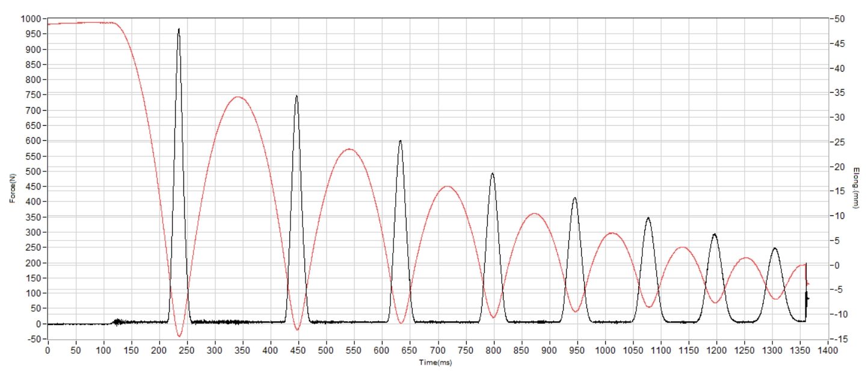
Task: Click the Force(N) axis title
Action: 12,180
